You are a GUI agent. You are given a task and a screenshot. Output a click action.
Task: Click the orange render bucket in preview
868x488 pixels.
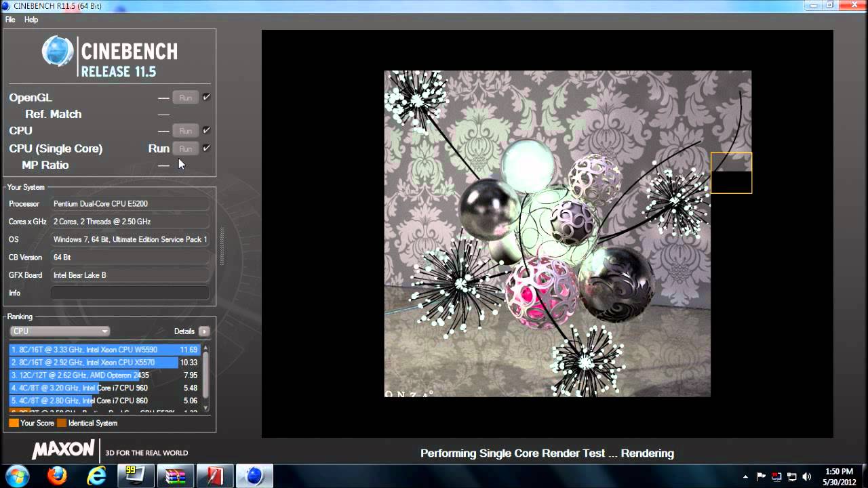[731, 173]
